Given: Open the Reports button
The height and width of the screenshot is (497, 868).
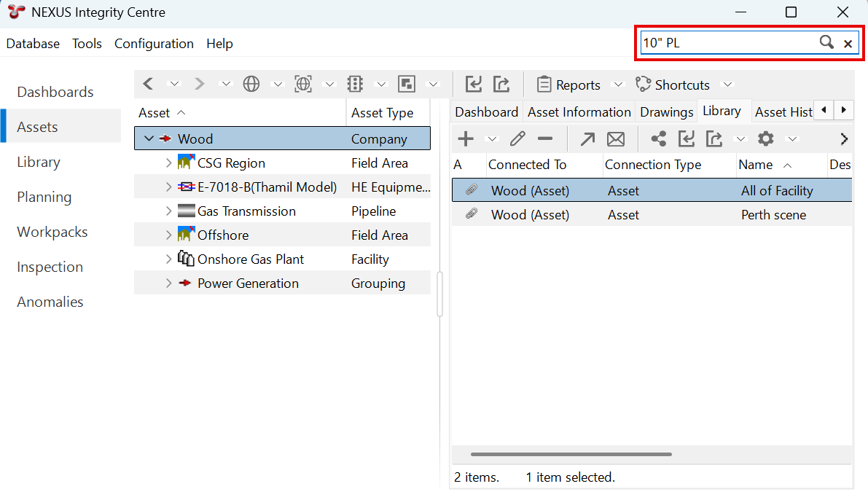Looking at the screenshot, I should point(568,85).
